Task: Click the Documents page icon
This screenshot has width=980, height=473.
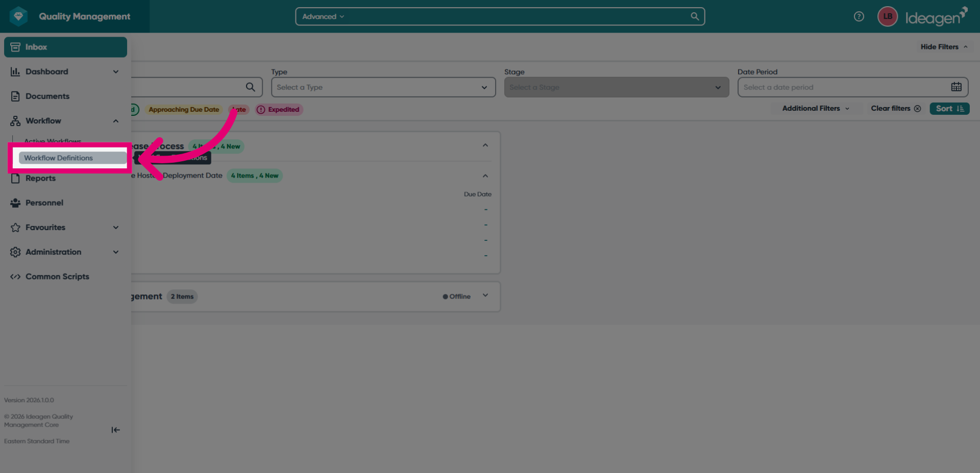Action: (15, 96)
